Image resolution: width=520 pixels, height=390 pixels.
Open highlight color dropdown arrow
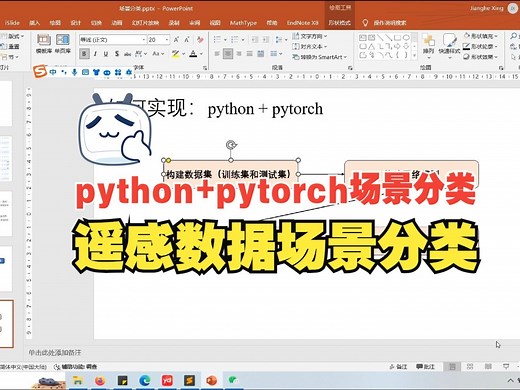[184, 54]
